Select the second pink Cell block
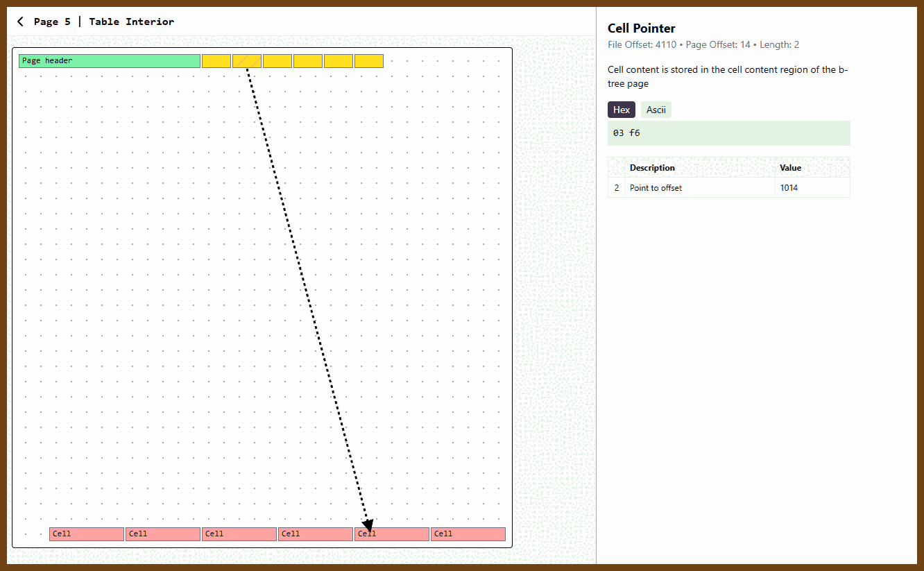Image resolution: width=924 pixels, height=571 pixels. (163, 534)
